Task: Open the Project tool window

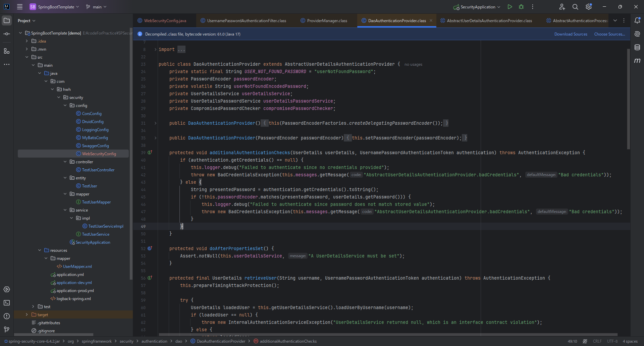Action: point(7,20)
